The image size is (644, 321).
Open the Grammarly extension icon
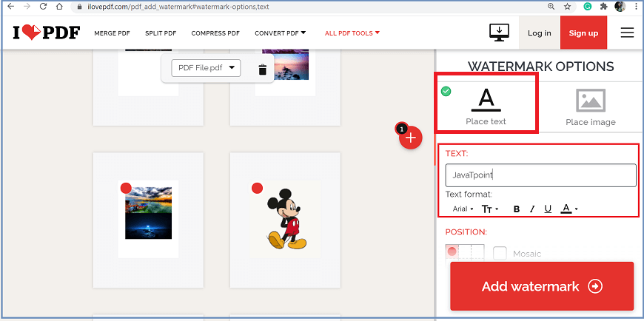pyautogui.click(x=588, y=7)
